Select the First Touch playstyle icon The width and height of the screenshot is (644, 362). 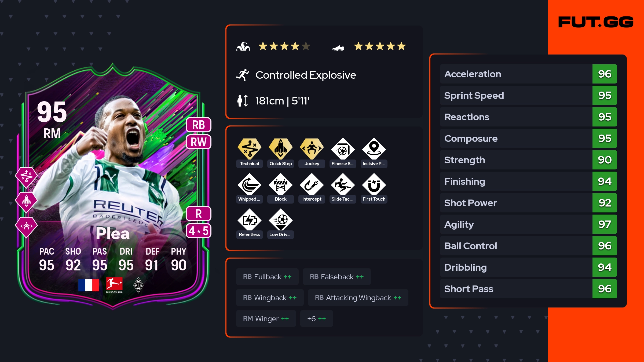[374, 184]
